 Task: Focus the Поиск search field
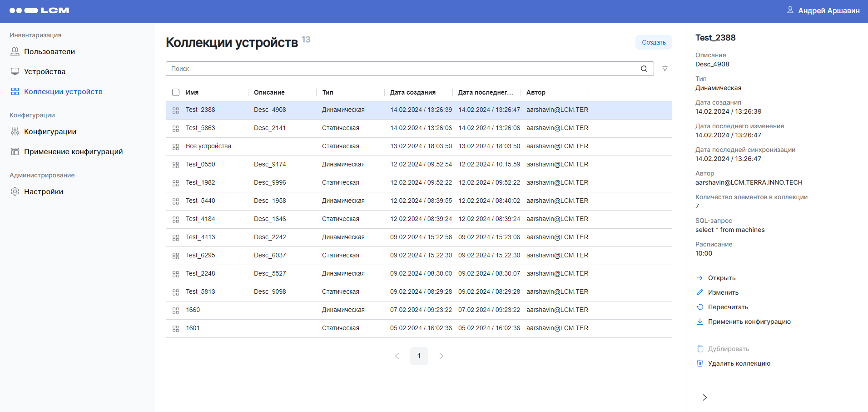pos(402,69)
